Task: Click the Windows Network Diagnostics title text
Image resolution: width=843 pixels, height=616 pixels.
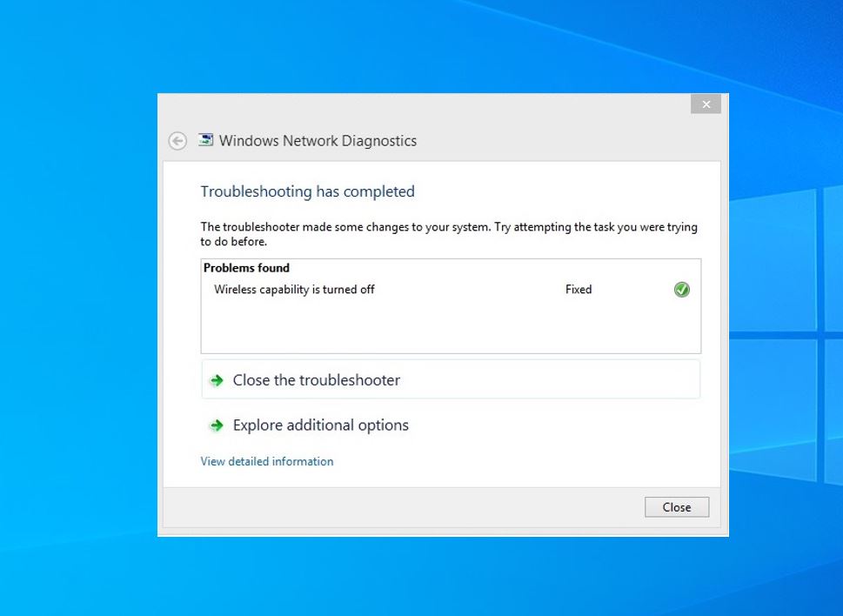Action: tap(318, 141)
